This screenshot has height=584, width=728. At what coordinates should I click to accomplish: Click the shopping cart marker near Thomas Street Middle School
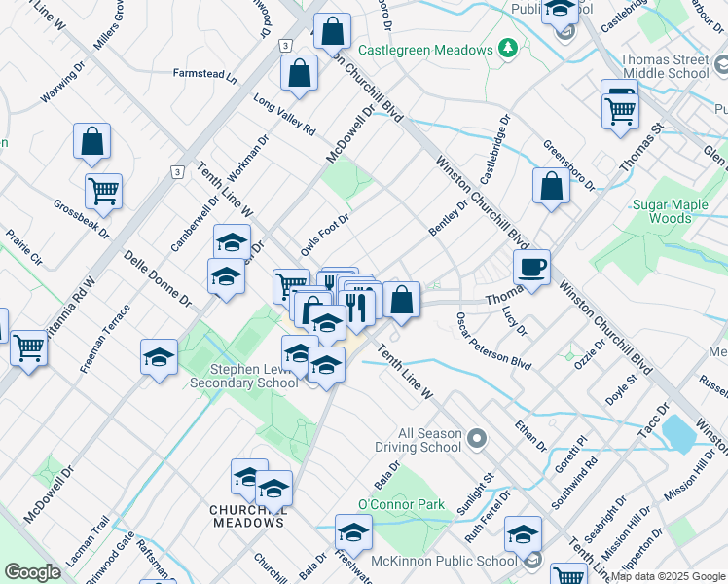[620, 114]
